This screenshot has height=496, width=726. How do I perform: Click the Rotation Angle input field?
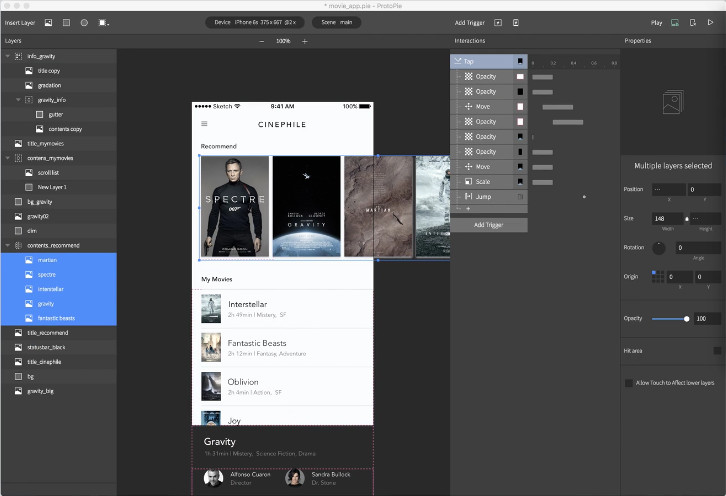698,248
